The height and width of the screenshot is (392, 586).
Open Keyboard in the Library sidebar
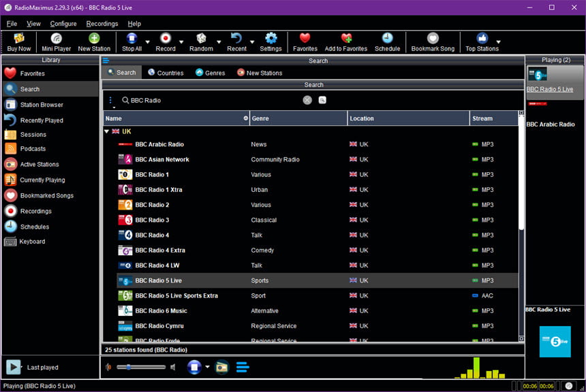(50, 242)
